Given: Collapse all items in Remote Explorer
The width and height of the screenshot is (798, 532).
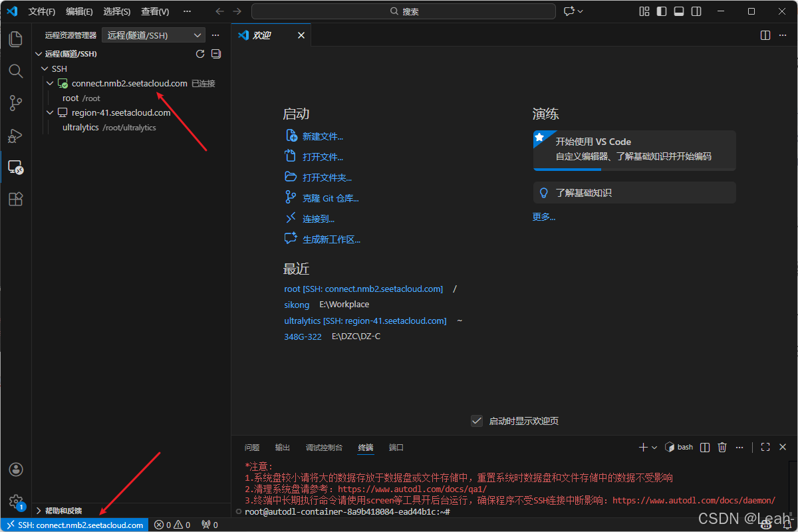Looking at the screenshot, I should click(215, 53).
